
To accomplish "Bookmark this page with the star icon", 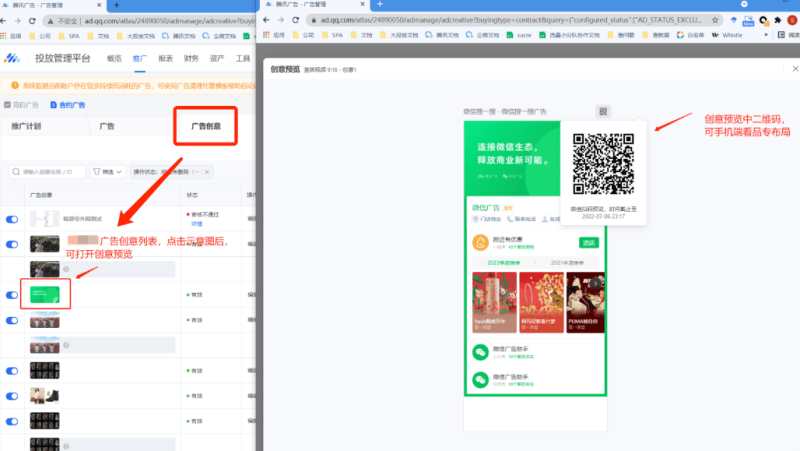I will pos(715,20).
